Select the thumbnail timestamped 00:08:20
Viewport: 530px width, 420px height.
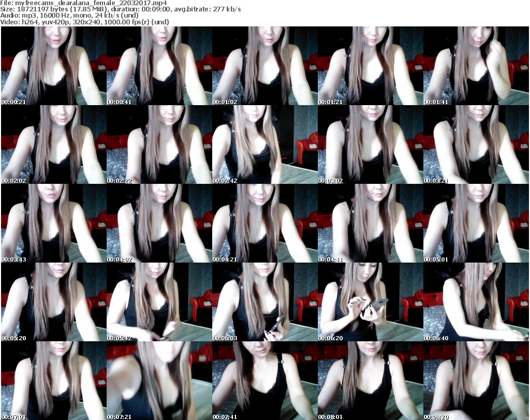[x=476, y=381]
